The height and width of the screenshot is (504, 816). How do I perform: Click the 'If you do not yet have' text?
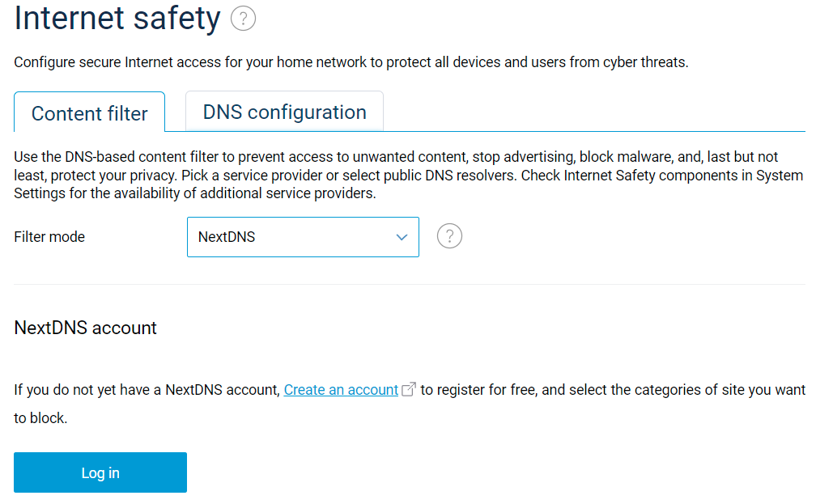(147, 390)
